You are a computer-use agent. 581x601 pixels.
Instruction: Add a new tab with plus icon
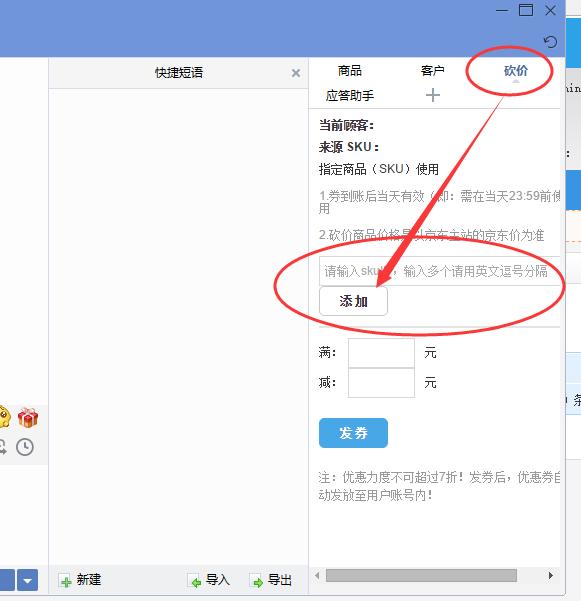click(x=433, y=95)
